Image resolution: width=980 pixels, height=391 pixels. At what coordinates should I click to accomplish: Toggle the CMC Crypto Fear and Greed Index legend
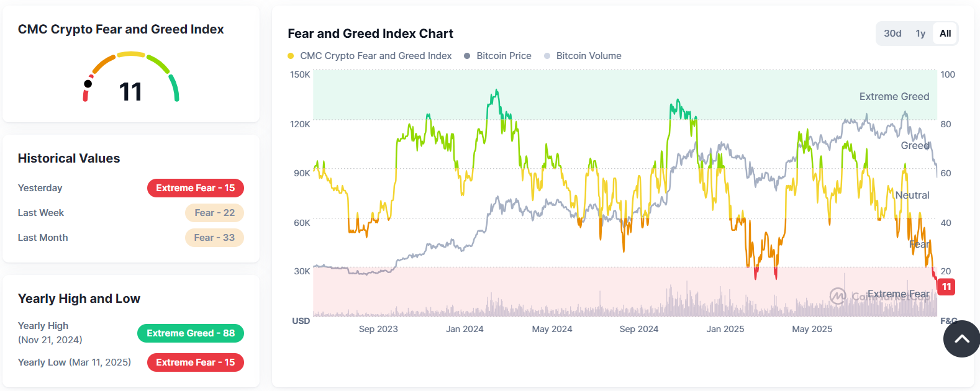pyautogui.click(x=376, y=56)
